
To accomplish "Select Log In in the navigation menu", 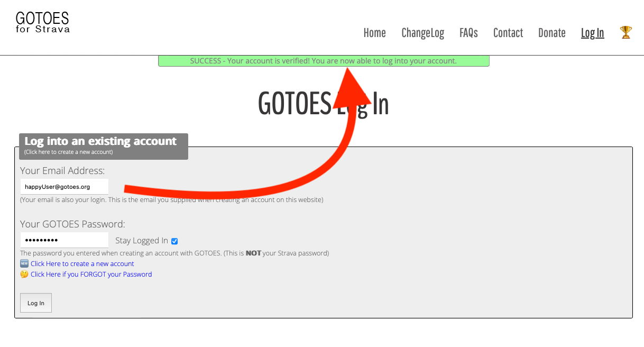I will pyautogui.click(x=592, y=33).
